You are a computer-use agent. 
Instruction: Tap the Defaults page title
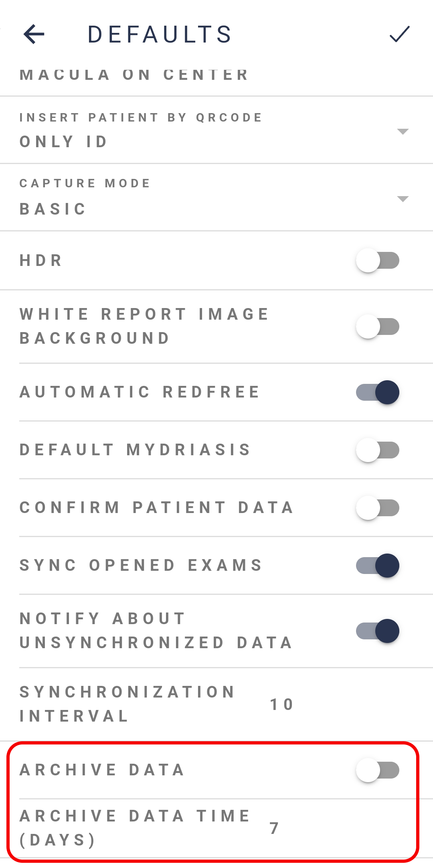coord(160,34)
